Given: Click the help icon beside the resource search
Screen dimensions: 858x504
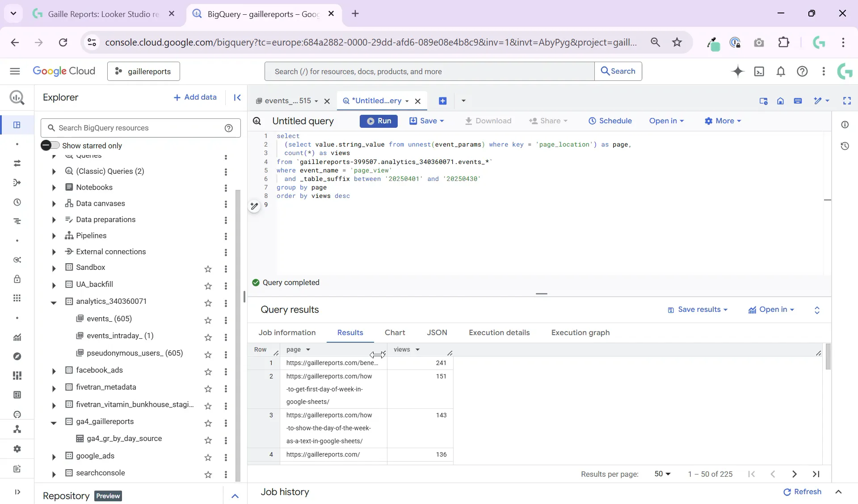Looking at the screenshot, I should click(x=229, y=128).
